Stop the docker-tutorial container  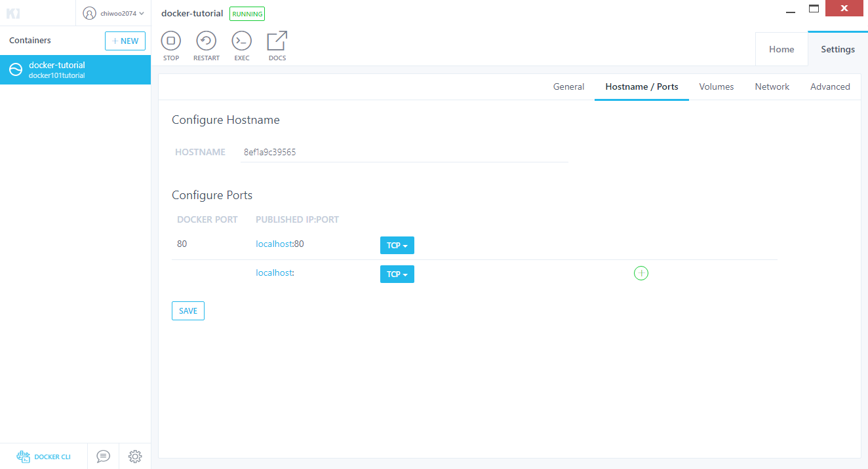tap(171, 41)
